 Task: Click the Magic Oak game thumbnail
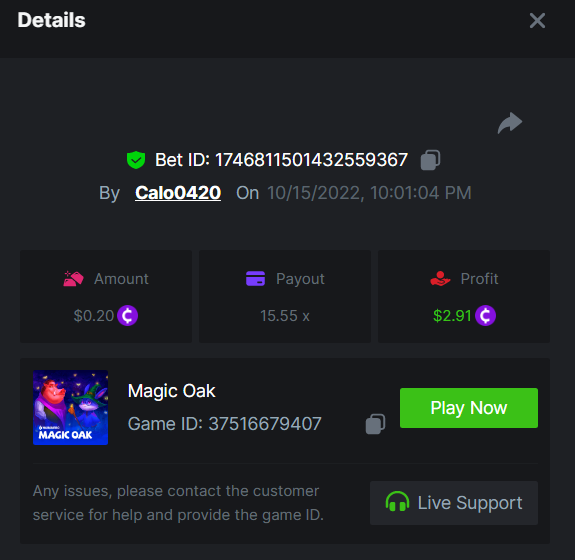[70, 407]
